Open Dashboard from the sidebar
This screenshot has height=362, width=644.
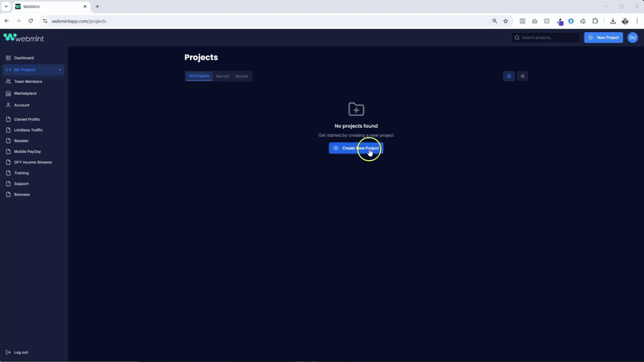pyautogui.click(x=23, y=58)
